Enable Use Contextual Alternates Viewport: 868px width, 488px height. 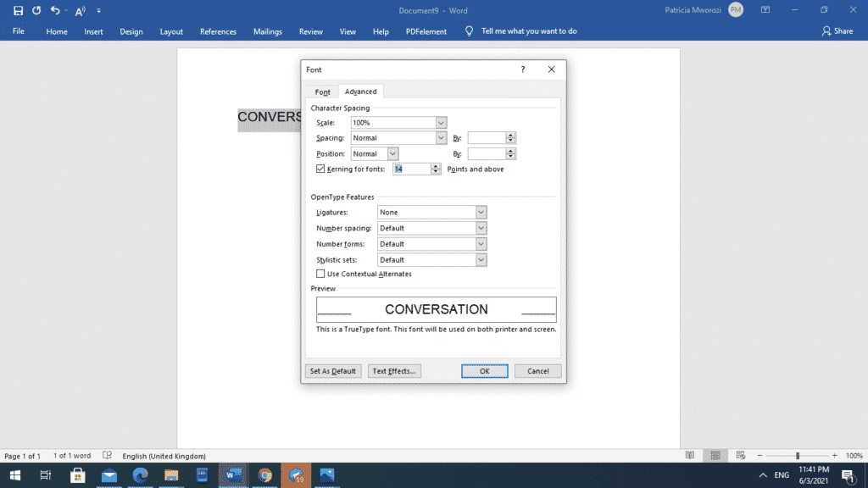(320, 274)
